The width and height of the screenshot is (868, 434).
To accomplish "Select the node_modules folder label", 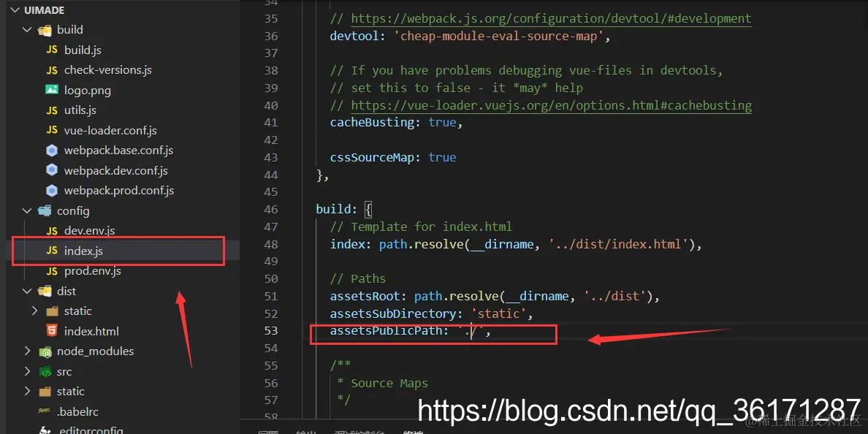I will pos(95,351).
